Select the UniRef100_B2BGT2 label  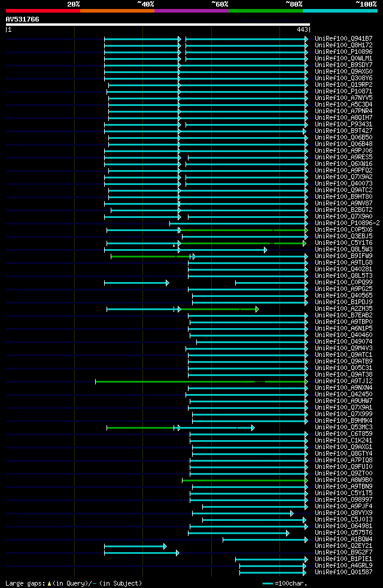tap(344, 210)
